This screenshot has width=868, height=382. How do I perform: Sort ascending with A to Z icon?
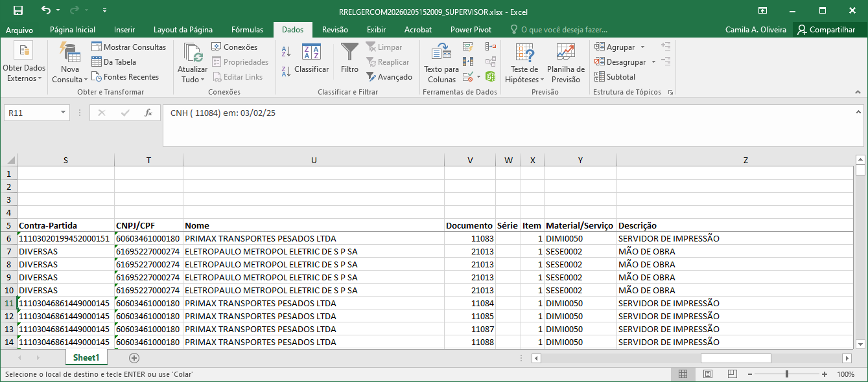point(286,52)
